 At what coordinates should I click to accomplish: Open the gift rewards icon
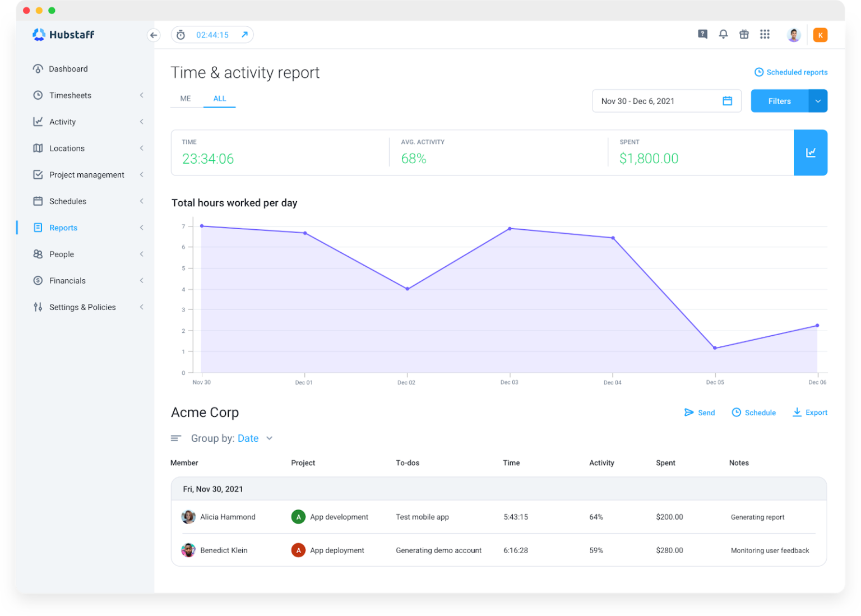click(x=744, y=34)
